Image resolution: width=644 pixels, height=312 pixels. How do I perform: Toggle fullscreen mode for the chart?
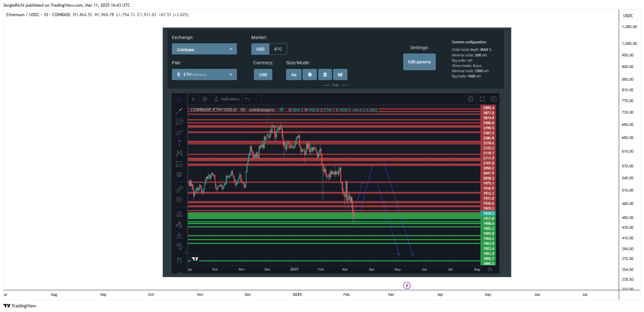point(482,99)
